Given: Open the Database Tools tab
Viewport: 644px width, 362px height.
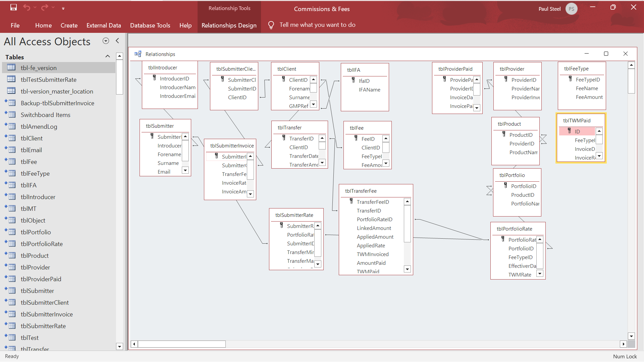Looking at the screenshot, I should (x=150, y=25).
